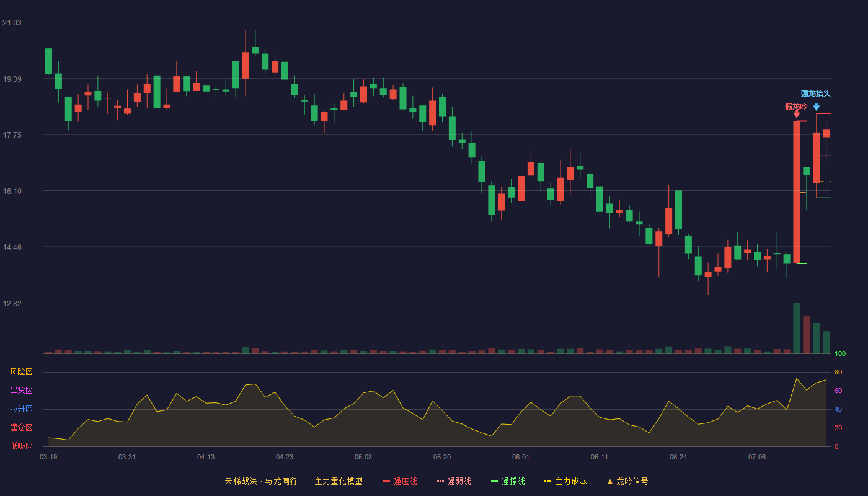Click the 出货区 zone label
This screenshot has width=868, height=496.
(21, 391)
